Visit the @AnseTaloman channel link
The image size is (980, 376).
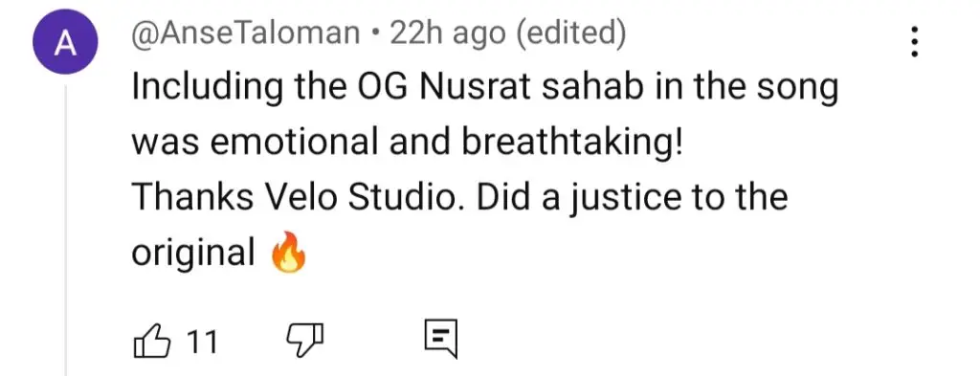[246, 35]
